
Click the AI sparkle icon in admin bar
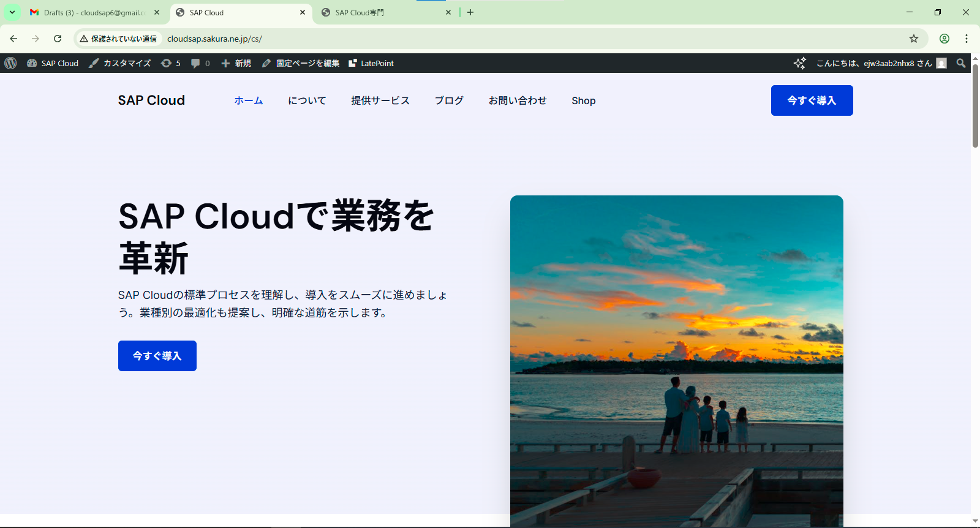click(799, 63)
